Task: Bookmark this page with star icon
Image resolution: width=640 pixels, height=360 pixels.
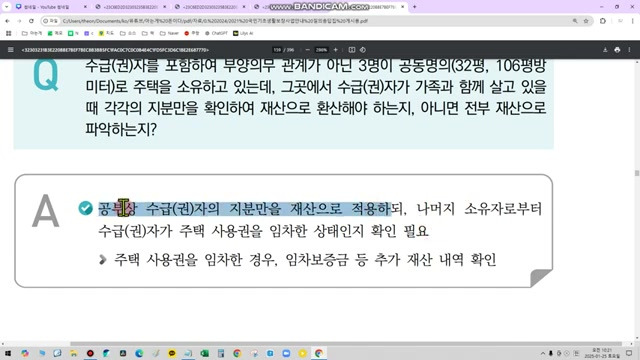Action: click(586, 21)
